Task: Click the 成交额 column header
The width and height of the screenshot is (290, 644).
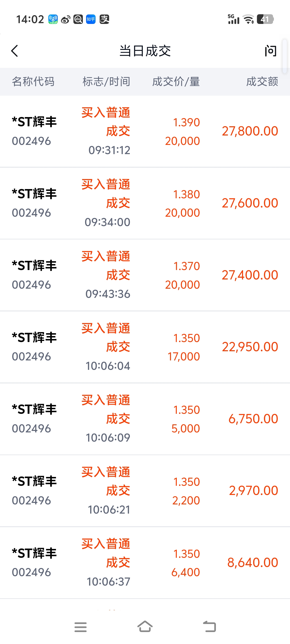Action: (262, 81)
